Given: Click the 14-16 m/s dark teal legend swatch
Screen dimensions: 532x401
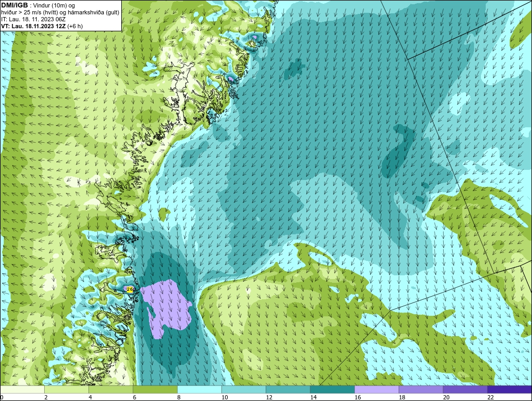Looking at the screenshot, I should tap(332, 389).
